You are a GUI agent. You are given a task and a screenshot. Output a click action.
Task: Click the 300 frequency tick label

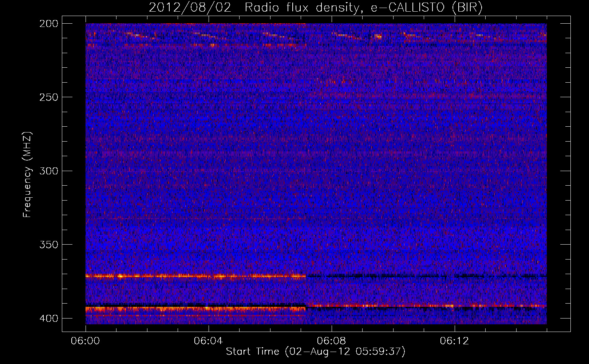point(49,171)
